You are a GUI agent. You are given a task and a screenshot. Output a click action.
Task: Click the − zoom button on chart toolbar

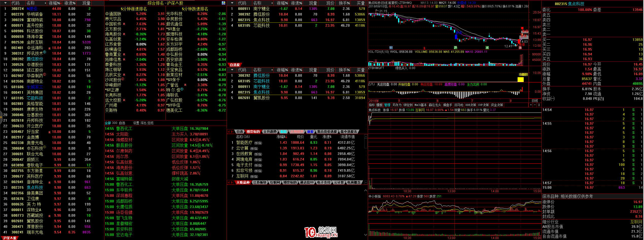click(535, 105)
